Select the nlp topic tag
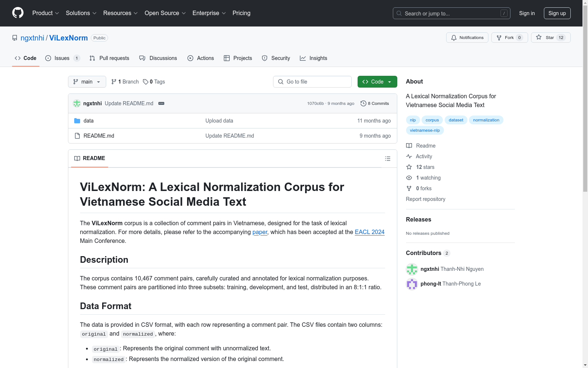This screenshot has height=368, width=588. pos(413,120)
